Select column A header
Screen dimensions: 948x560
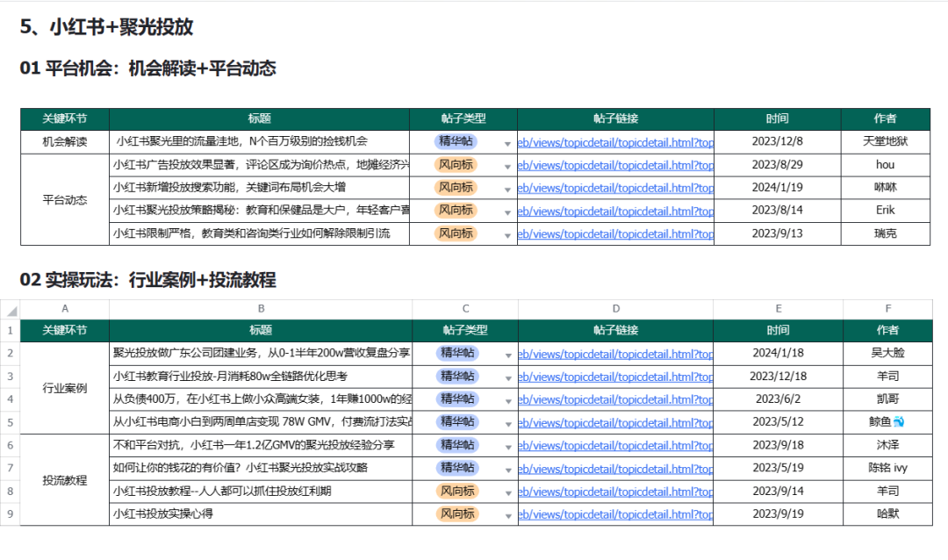tap(65, 308)
